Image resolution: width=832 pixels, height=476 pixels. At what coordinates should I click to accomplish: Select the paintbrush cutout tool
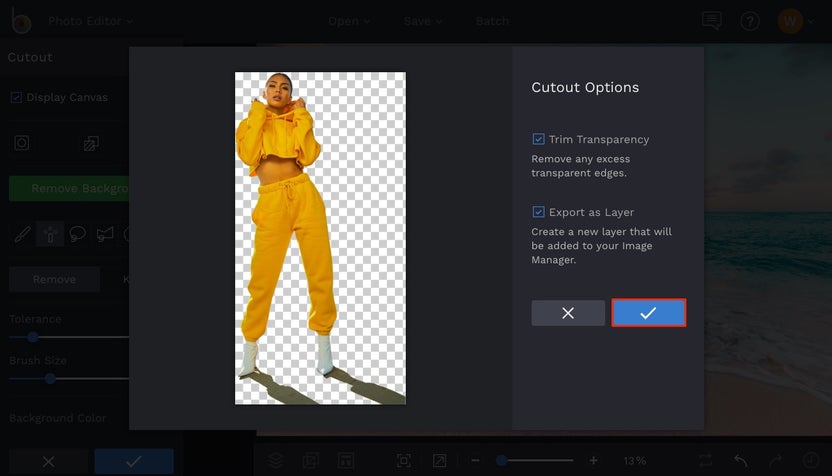click(22, 234)
